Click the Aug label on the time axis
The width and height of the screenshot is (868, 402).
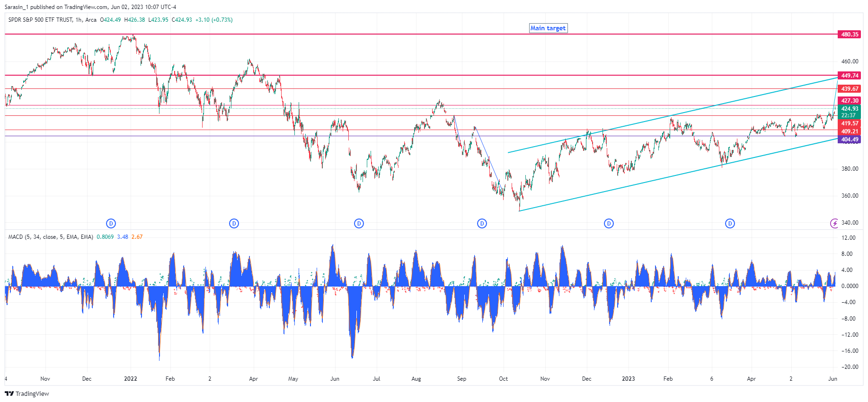click(x=416, y=379)
